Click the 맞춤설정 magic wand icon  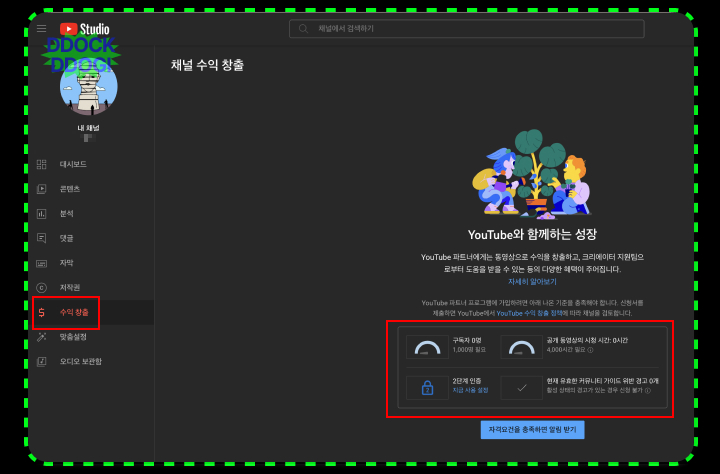tap(41, 337)
